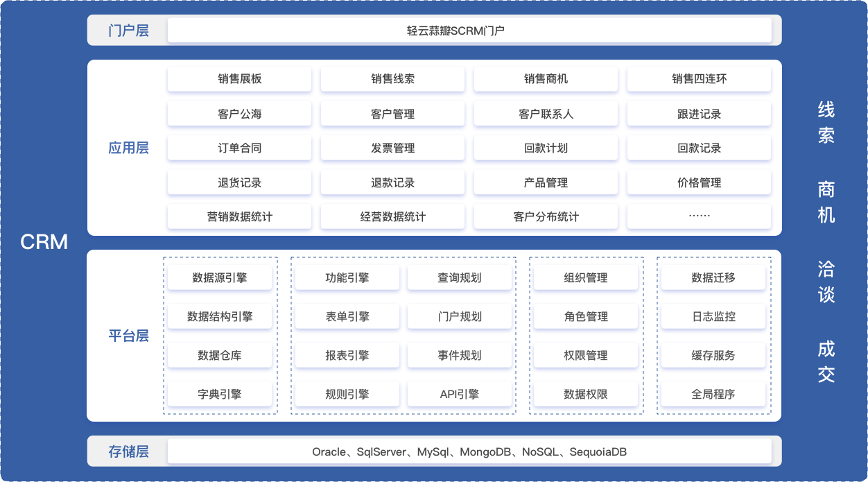Click the 客户管理 box
The image size is (868, 482).
392,113
